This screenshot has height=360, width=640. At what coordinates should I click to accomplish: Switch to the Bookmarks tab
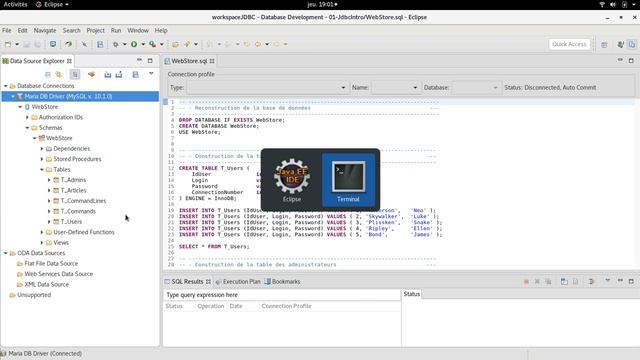pyautogui.click(x=282, y=282)
